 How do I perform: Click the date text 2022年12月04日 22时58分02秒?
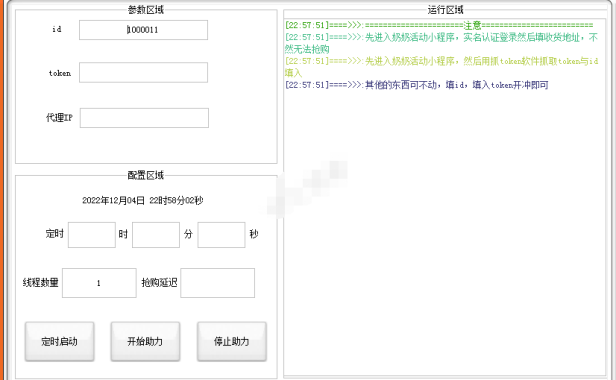(x=143, y=200)
